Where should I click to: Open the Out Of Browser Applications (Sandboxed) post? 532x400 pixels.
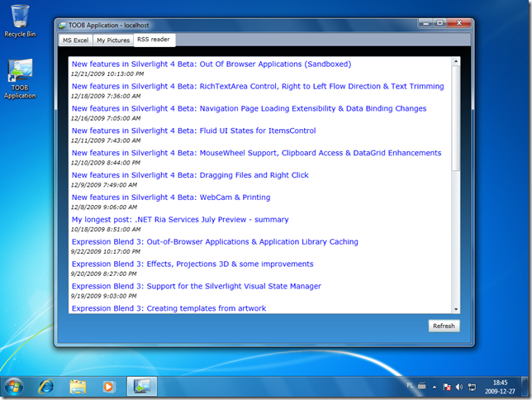(211, 64)
